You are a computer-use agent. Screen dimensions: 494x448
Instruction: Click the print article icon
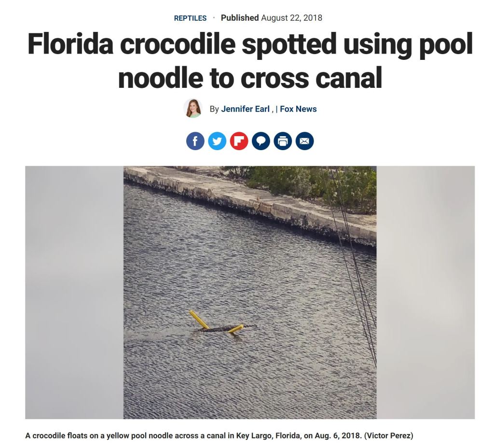click(283, 141)
